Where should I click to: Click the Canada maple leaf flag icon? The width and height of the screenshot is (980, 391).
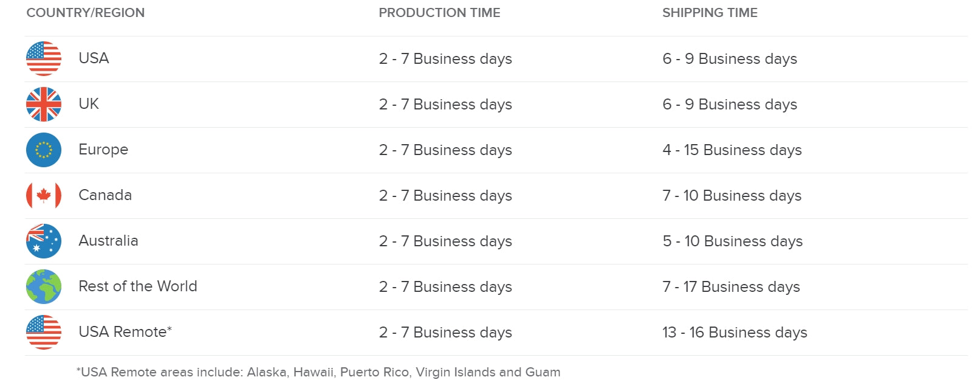click(x=44, y=196)
